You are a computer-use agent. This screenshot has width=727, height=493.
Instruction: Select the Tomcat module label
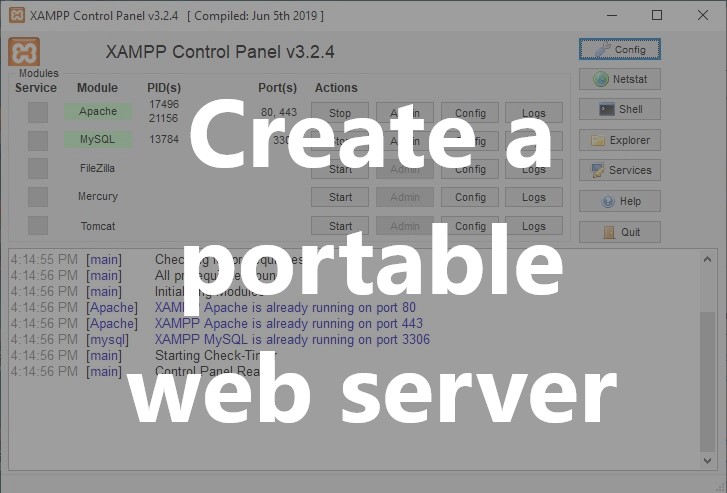tap(97, 226)
